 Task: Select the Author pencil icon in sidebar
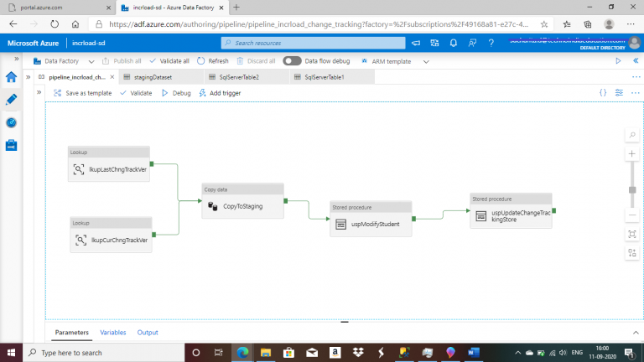click(x=11, y=100)
